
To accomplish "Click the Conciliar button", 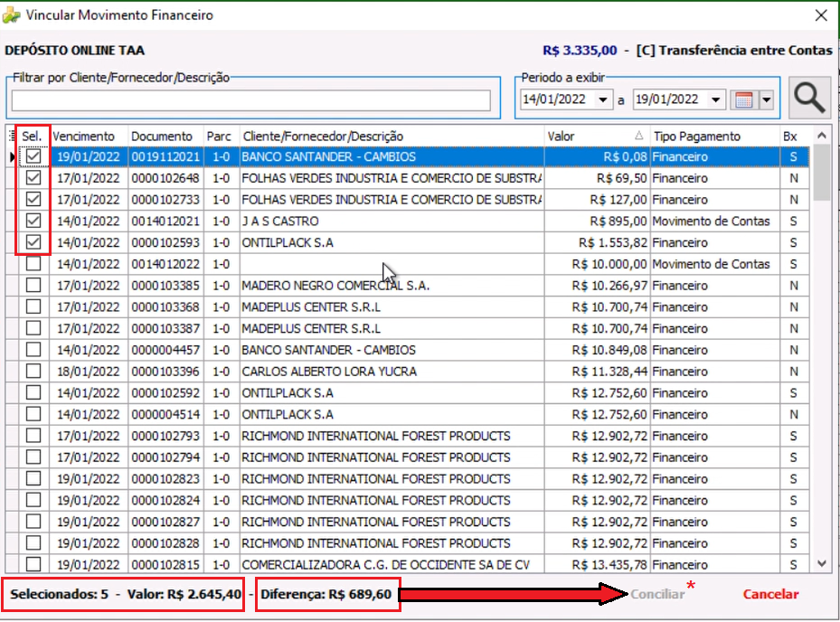I will 657,594.
